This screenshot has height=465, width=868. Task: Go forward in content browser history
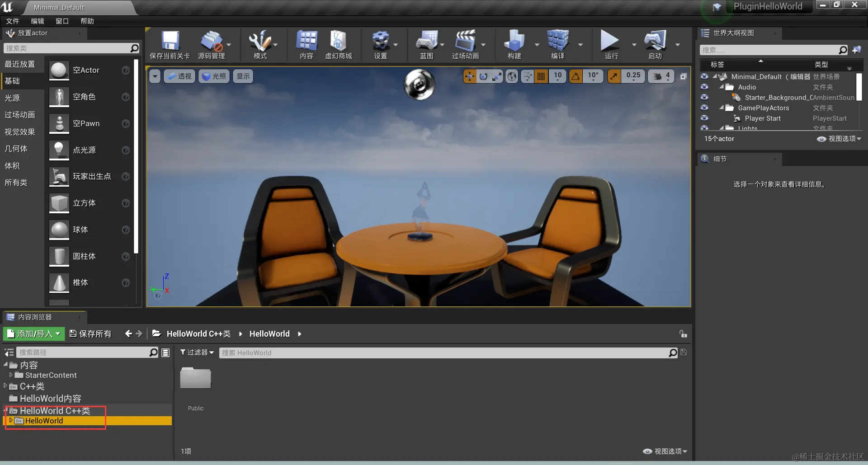coord(139,333)
